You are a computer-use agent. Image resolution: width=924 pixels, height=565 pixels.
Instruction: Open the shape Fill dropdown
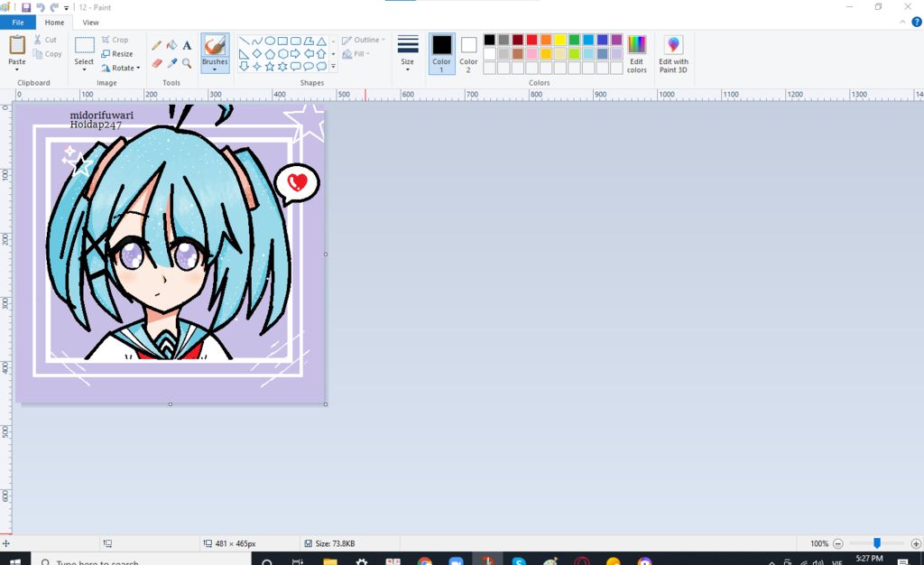click(x=356, y=54)
